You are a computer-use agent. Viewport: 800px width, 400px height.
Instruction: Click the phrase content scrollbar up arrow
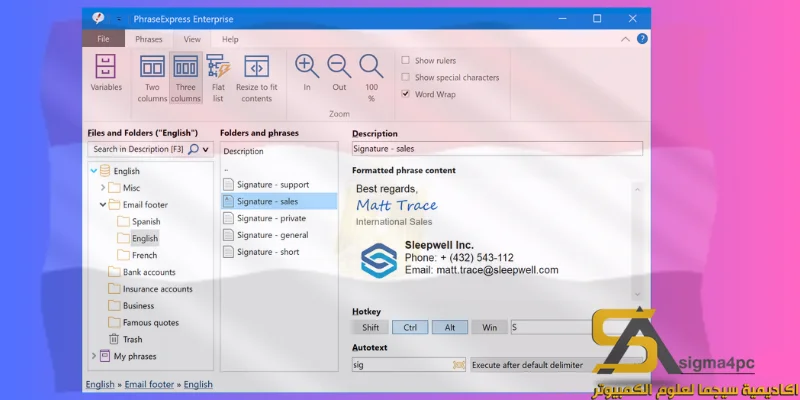pos(637,189)
